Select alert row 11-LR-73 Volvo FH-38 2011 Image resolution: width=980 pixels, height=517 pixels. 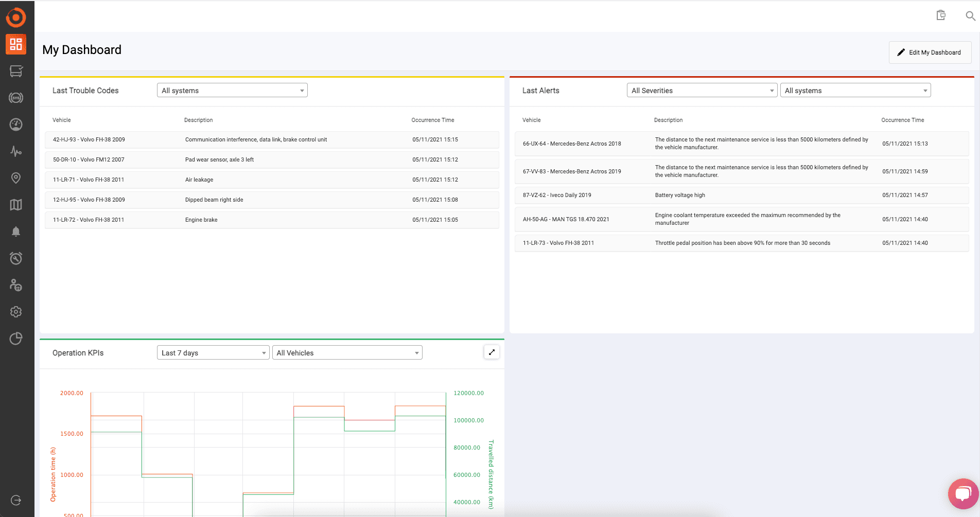click(742, 243)
